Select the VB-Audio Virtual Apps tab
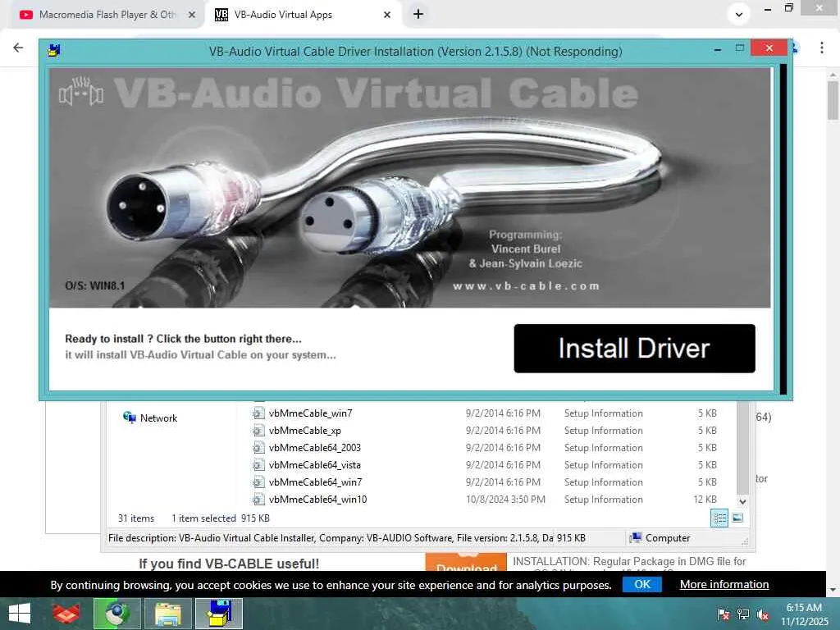Image resolution: width=840 pixels, height=630 pixels. pos(303,15)
